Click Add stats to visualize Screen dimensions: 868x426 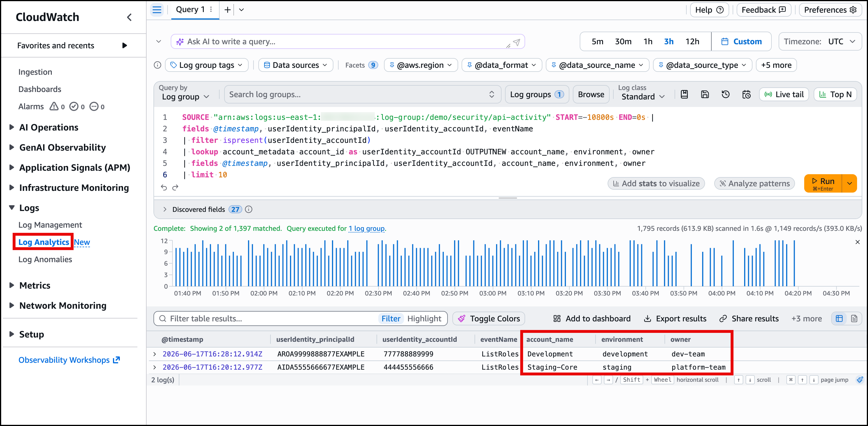[656, 183]
